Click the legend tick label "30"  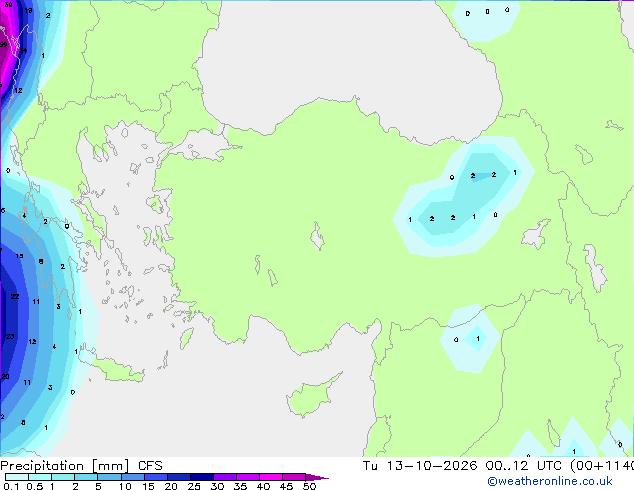(217, 486)
